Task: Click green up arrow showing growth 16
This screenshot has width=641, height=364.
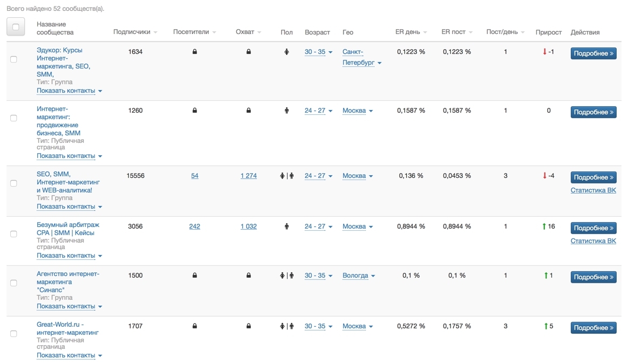Action: click(544, 226)
